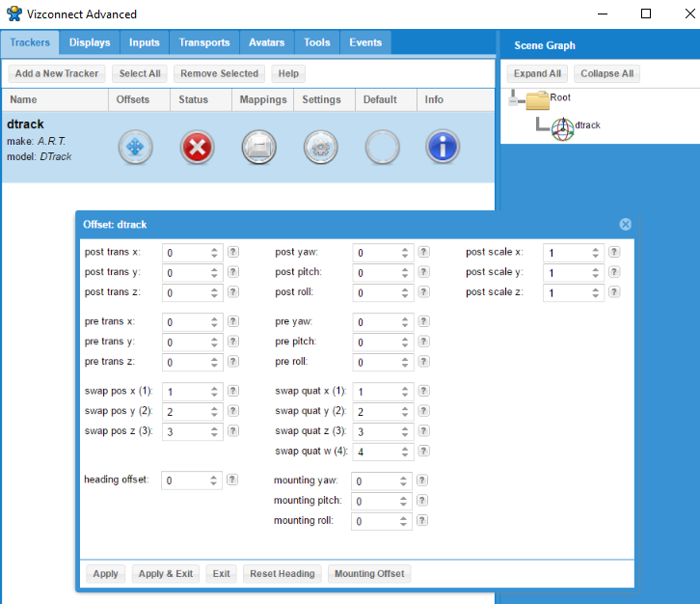Click Collapse All in Scene Graph
This screenshot has height=604, width=700.
(606, 73)
